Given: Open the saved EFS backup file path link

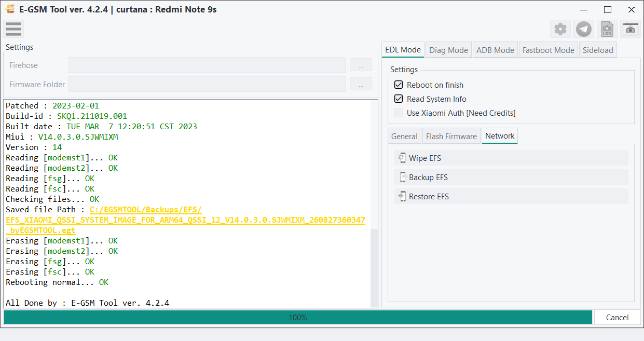Looking at the screenshot, I should tap(185, 220).
